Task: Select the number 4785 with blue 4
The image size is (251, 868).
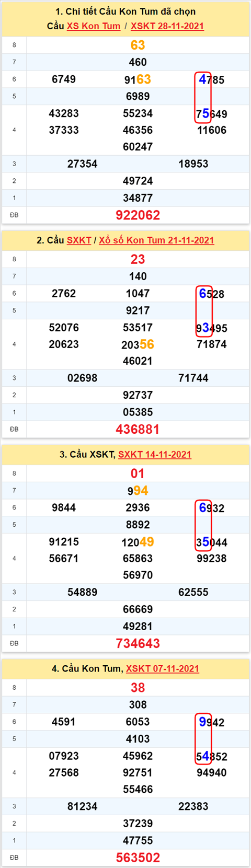Action: click(212, 80)
